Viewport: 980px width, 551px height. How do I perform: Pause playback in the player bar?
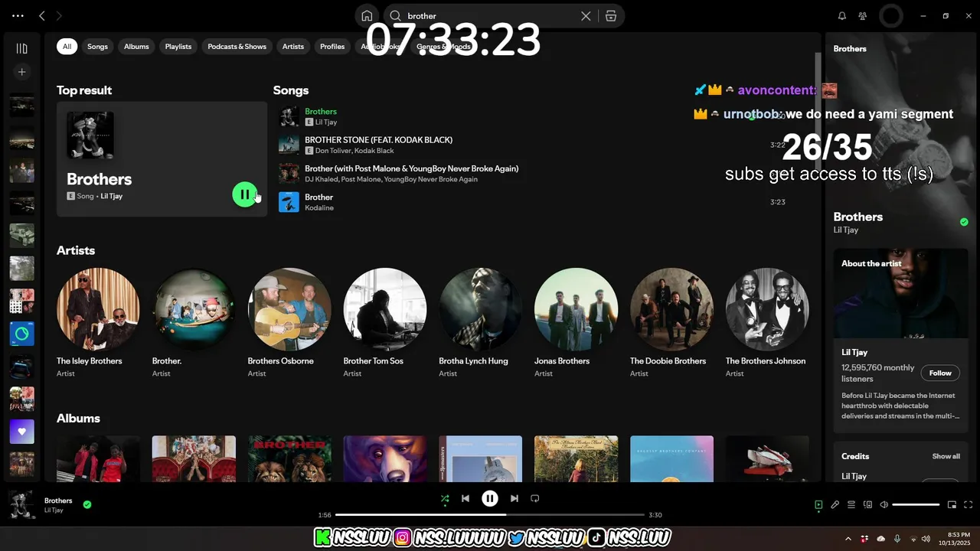(490, 498)
